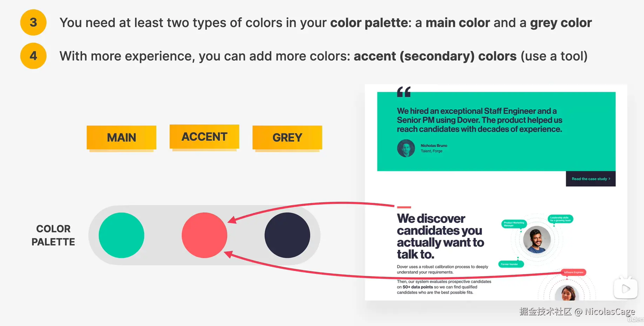The height and width of the screenshot is (326, 644).
Task: Click the smiling man's round portrait
Action: click(x=537, y=240)
